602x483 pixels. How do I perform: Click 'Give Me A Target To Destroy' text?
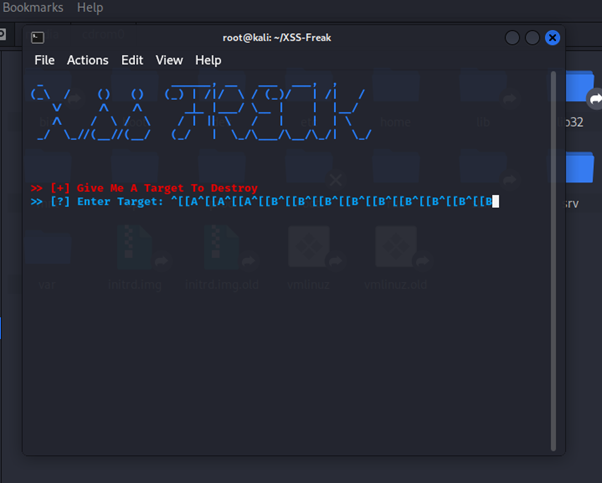pos(167,188)
